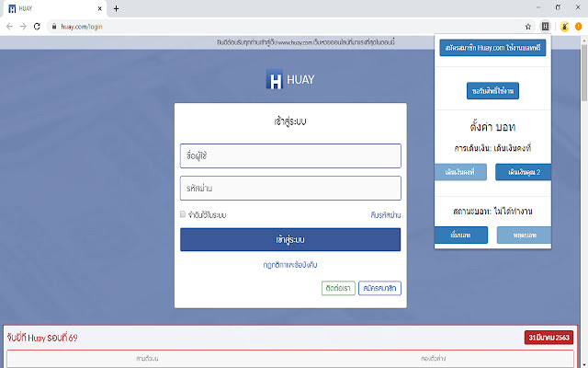Click the สองตัวล่าง column header
Viewport: 588px width, 368px height.
433,359
